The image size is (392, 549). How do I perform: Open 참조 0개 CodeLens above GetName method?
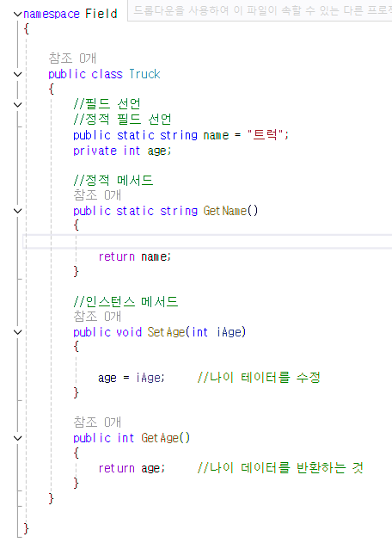[97, 195]
